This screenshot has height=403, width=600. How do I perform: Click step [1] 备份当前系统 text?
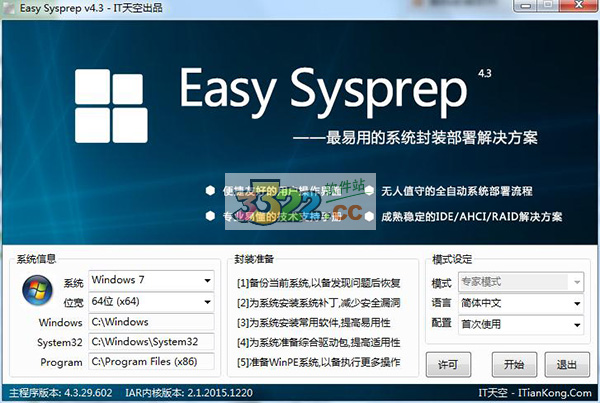click(318, 283)
